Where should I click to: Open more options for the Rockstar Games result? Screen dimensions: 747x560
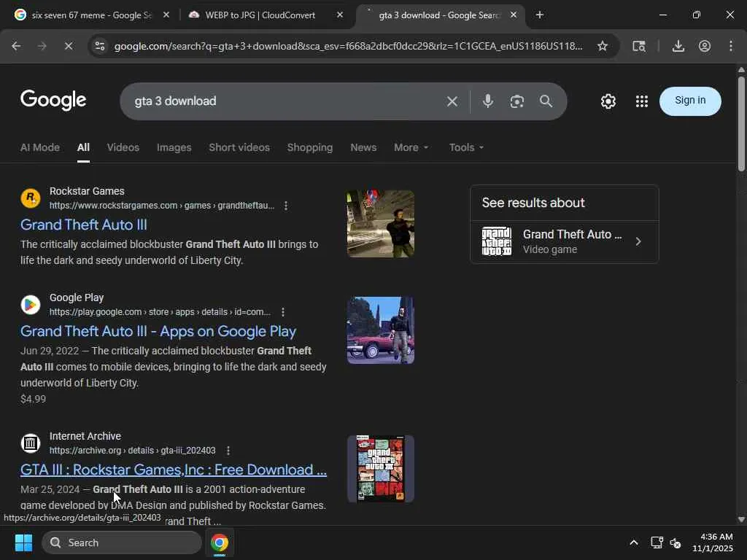tap(286, 206)
